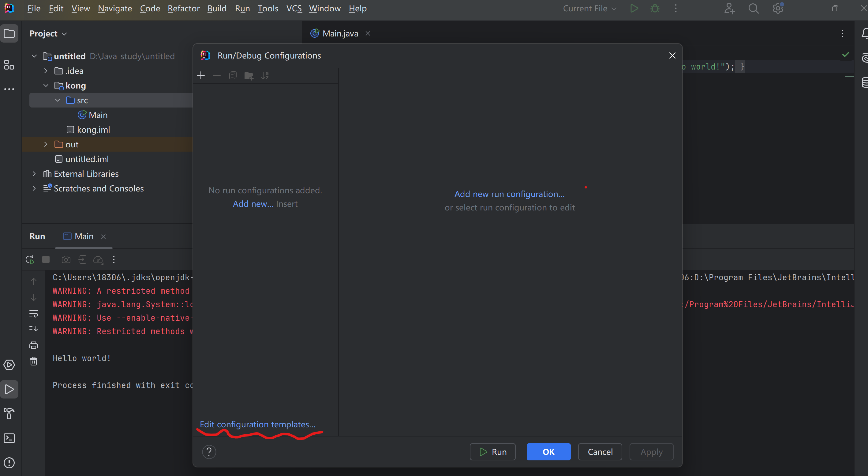Open the Navigate menu
This screenshot has height=476, width=868.
115,9
